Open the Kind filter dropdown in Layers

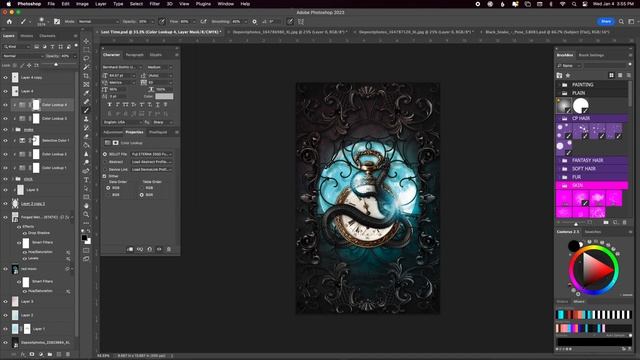point(17,47)
